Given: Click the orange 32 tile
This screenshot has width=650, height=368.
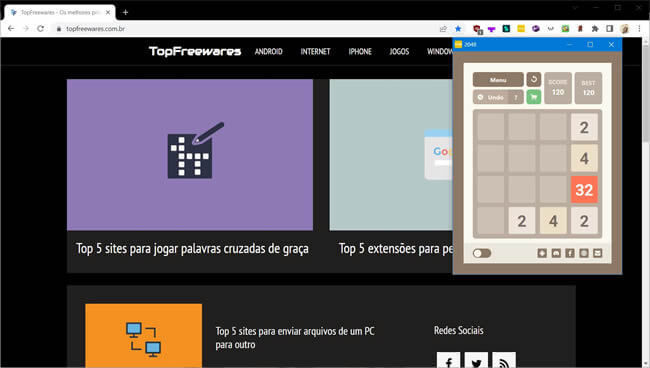Looking at the screenshot, I should coord(584,189).
